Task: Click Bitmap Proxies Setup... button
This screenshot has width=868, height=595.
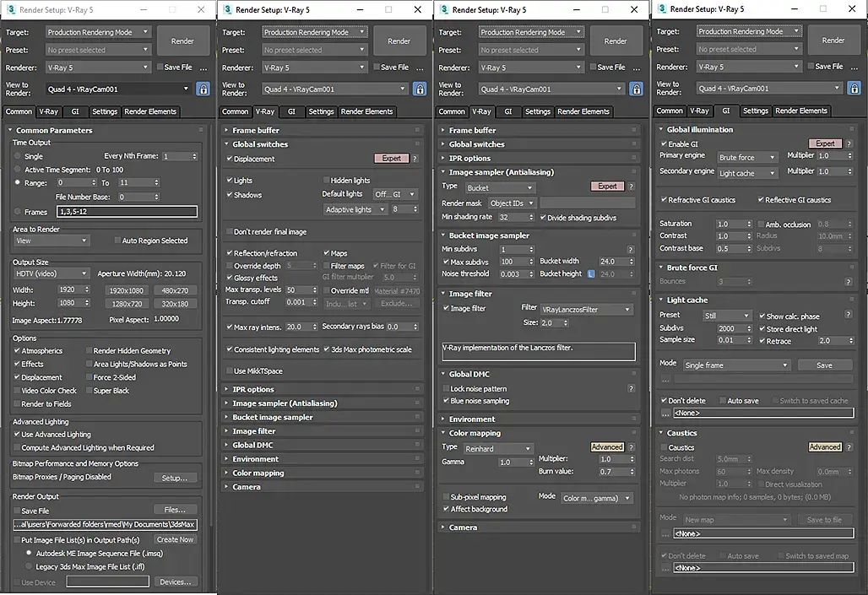Action: (x=175, y=478)
